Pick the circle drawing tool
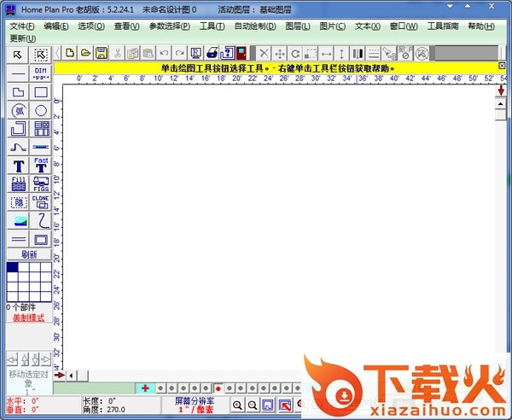This screenshot has height=420, width=512. (x=41, y=111)
